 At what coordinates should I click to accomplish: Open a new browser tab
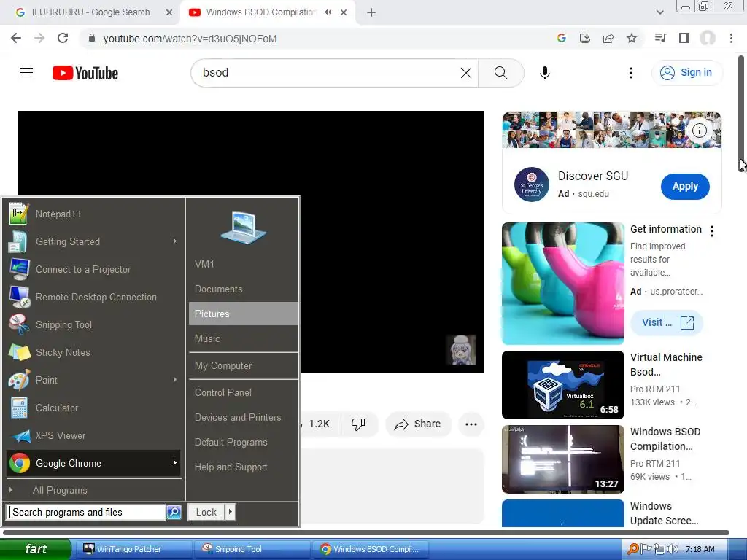tap(371, 12)
